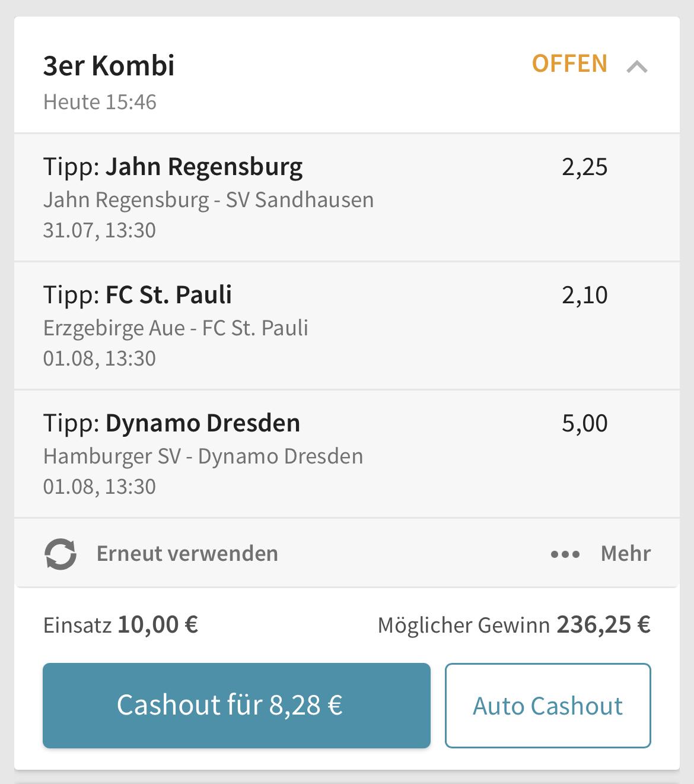The width and height of the screenshot is (694, 784).
Task: Select the 3er Kombi heading
Action: click(x=109, y=65)
